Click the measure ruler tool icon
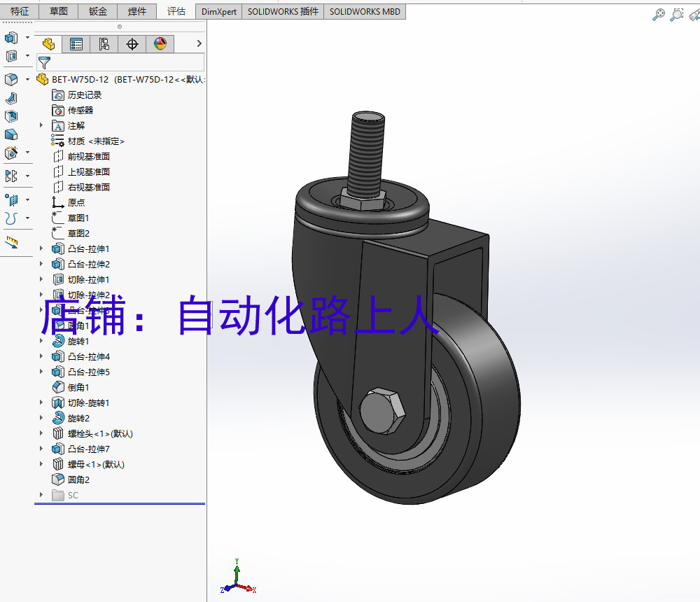 [x=12, y=242]
